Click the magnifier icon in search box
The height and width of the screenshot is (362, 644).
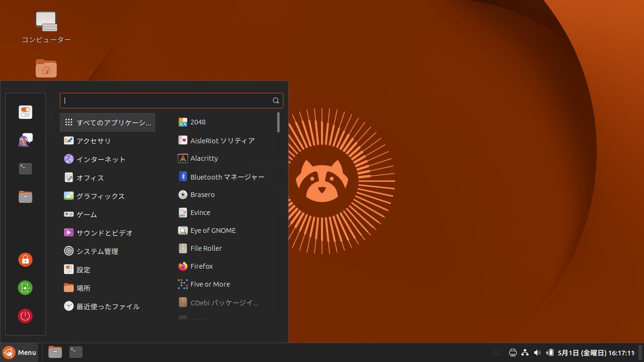point(276,100)
